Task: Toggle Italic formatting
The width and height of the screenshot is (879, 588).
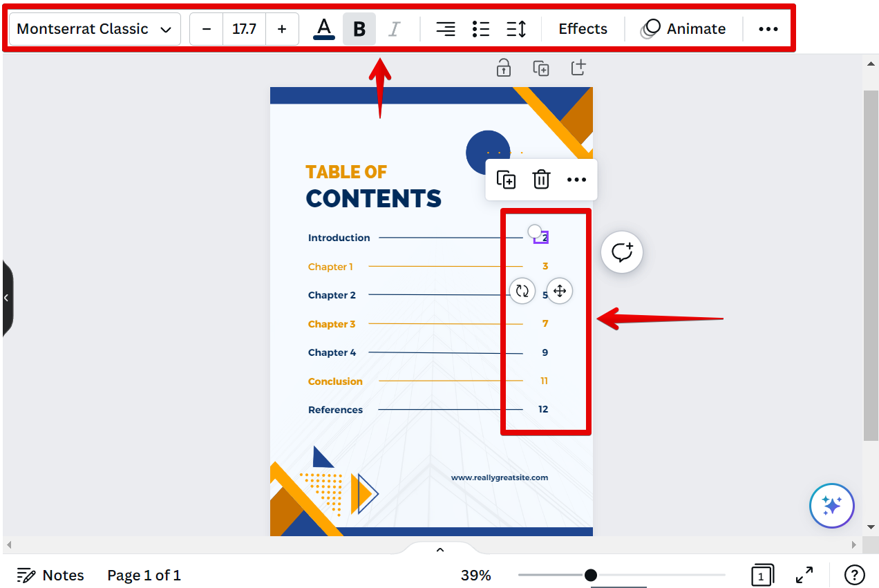Action: tap(394, 29)
